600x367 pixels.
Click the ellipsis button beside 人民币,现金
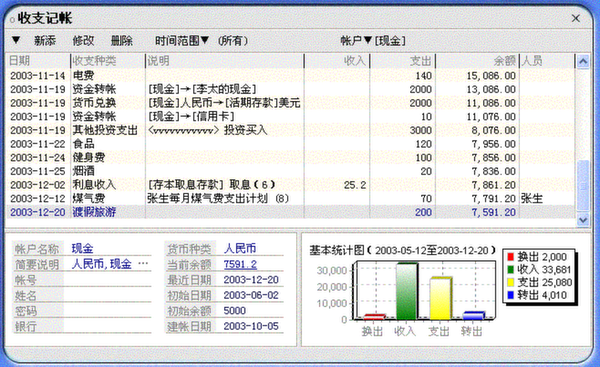coord(143,264)
